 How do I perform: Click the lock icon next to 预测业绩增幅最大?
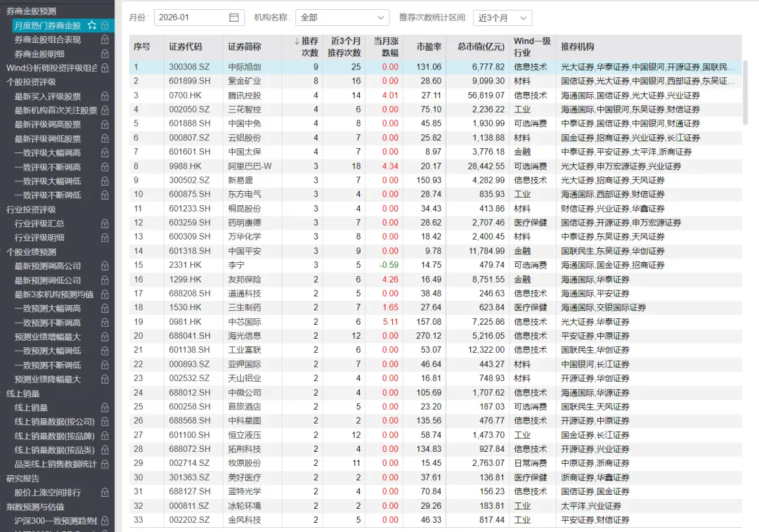tap(105, 337)
